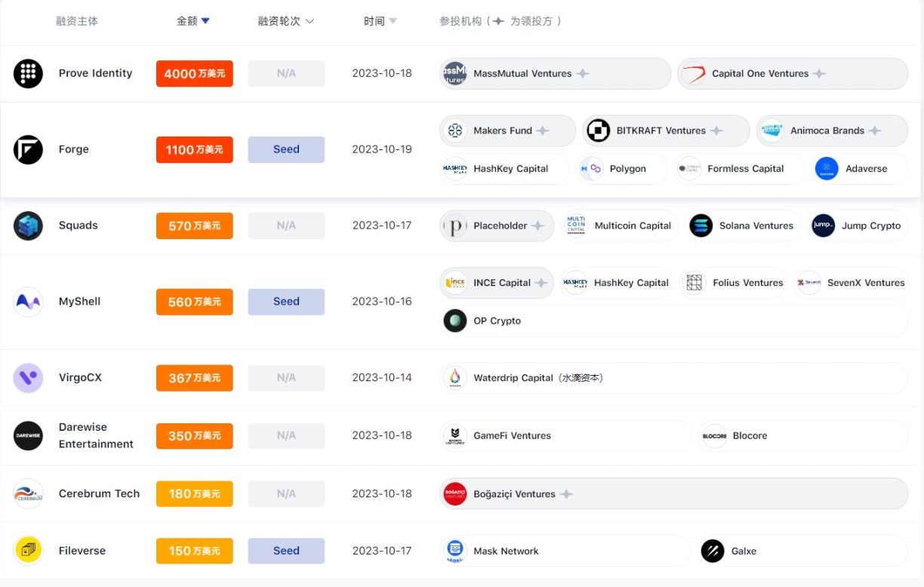Click the 融资主体 column header

tap(77, 21)
